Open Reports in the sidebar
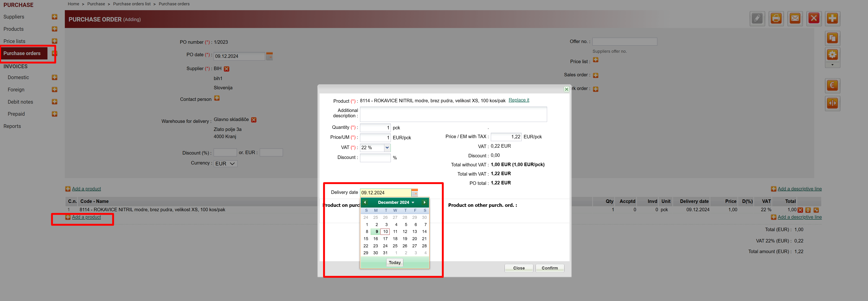 click(12, 126)
